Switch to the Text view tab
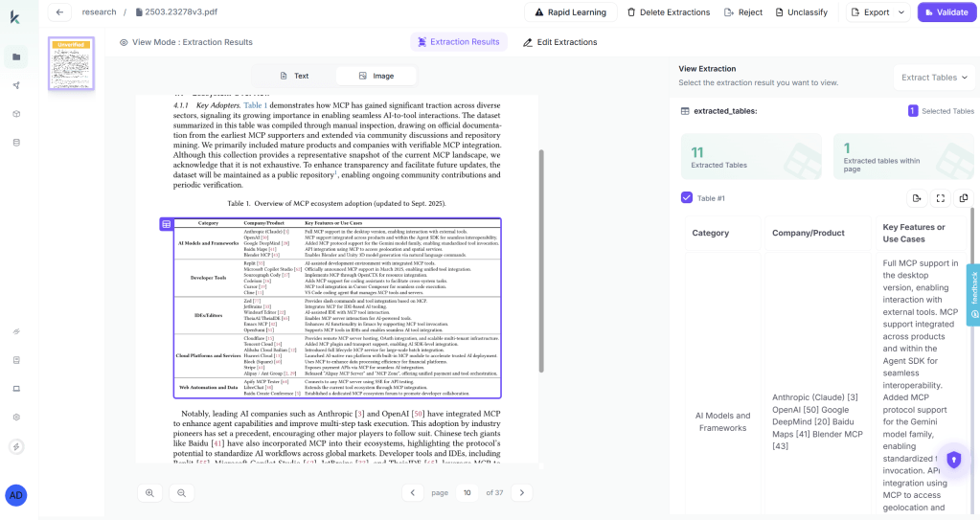The width and height of the screenshot is (980, 520). [294, 76]
